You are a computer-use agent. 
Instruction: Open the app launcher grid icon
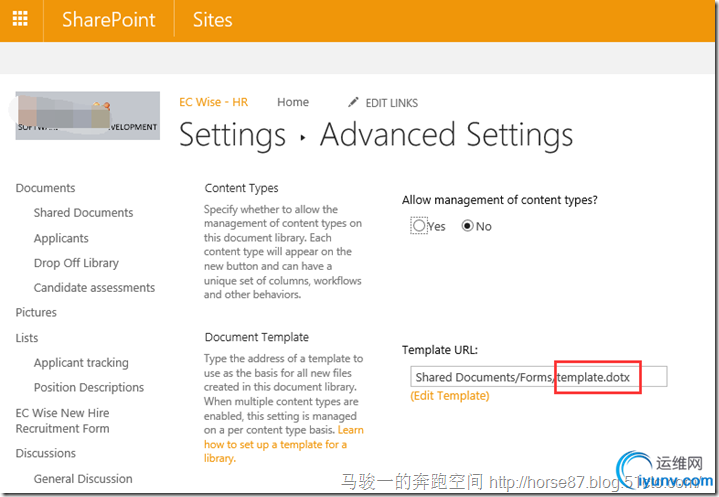point(20,19)
